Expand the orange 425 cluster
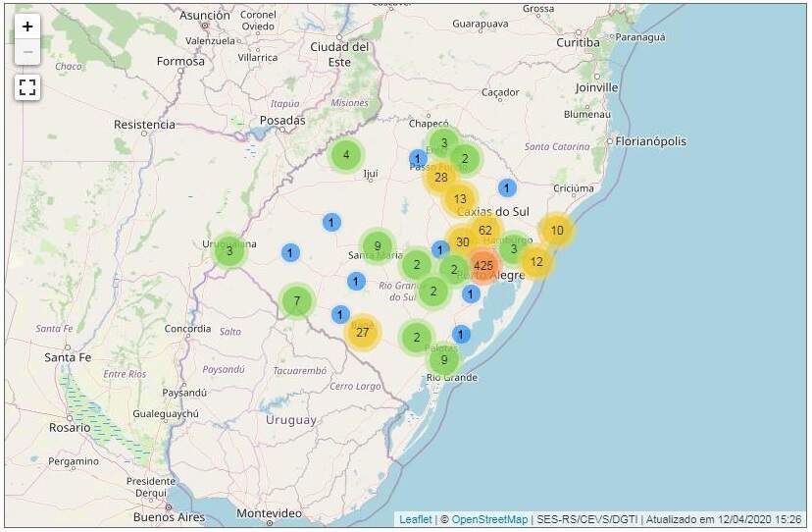Image resolution: width=812 pixels, height=532 pixels. [x=482, y=265]
